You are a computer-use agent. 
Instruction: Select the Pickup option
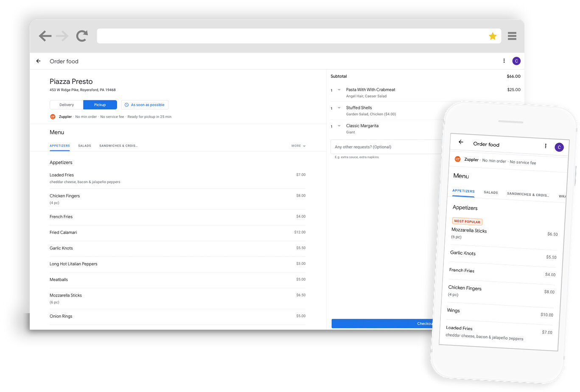tap(100, 105)
